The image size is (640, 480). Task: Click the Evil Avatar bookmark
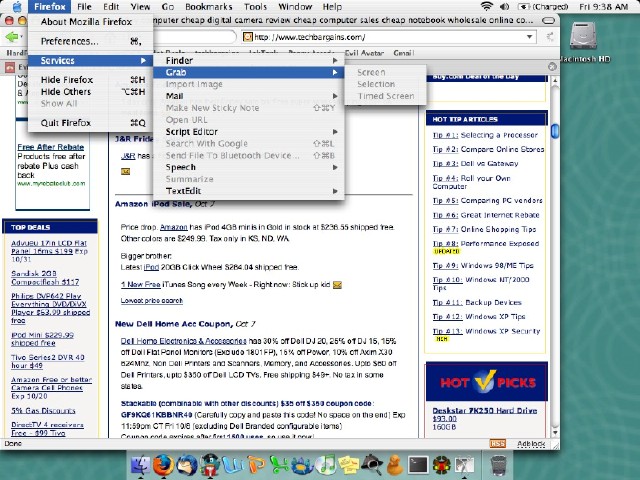[364, 53]
